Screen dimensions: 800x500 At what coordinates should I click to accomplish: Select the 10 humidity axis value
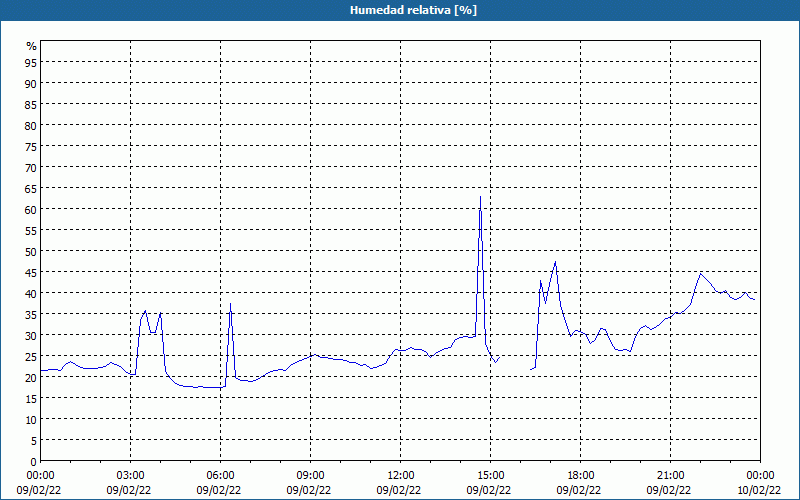pos(31,420)
